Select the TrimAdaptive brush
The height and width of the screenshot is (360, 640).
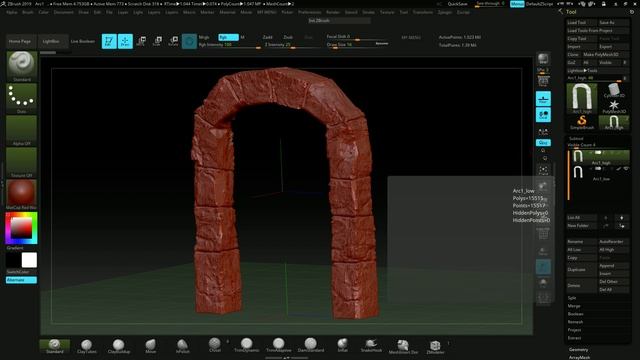pyautogui.click(x=278, y=345)
